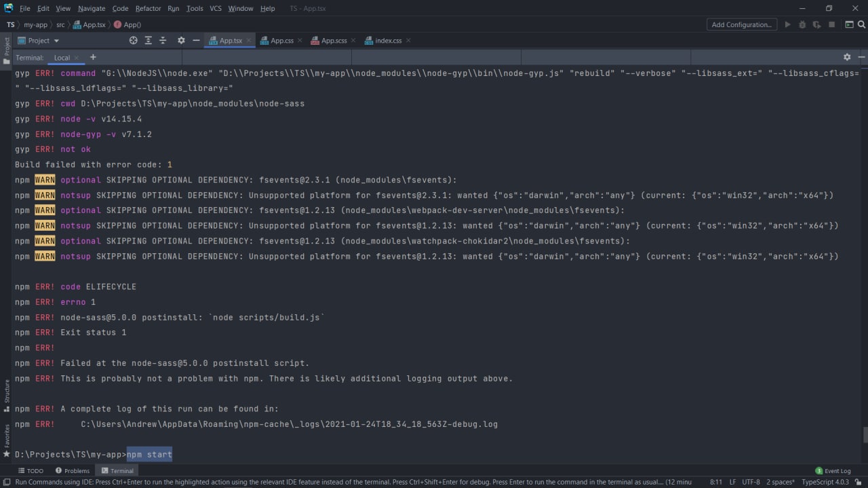
Task: Click the WebStorm application logo icon
Action: tap(9, 8)
